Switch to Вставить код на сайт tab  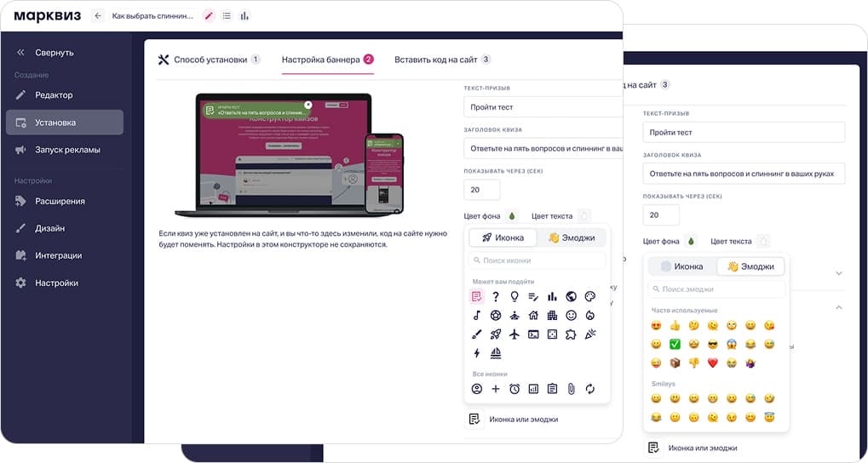pyautogui.click(x=442, y=60)
